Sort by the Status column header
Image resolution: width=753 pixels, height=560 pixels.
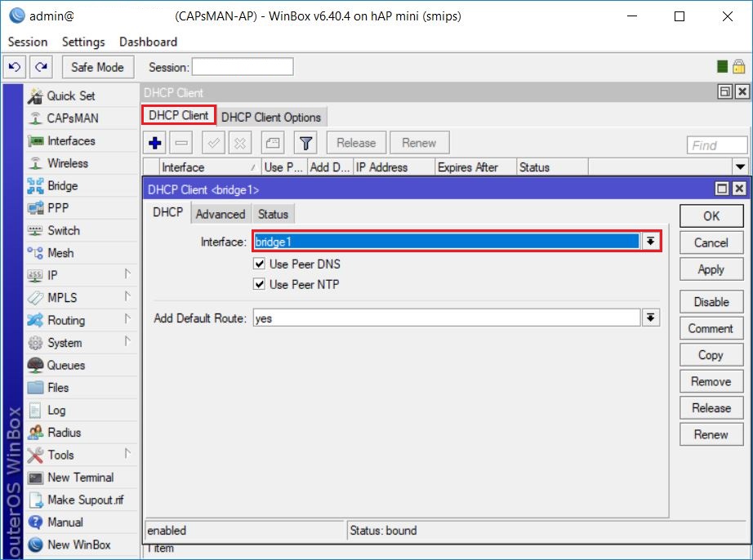pyautogui.click(x=552, y=167)
